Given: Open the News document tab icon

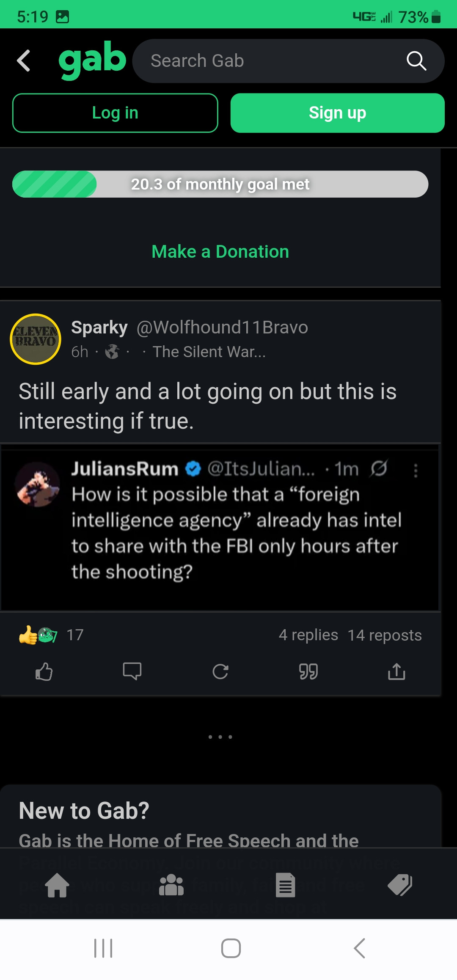Looking at the screenshot, I should (286, 885).
